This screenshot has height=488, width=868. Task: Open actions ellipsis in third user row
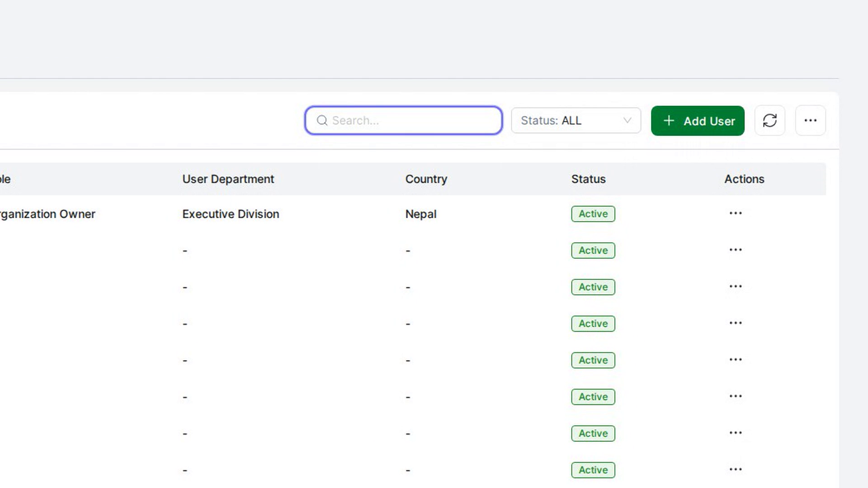pos(736,286)
